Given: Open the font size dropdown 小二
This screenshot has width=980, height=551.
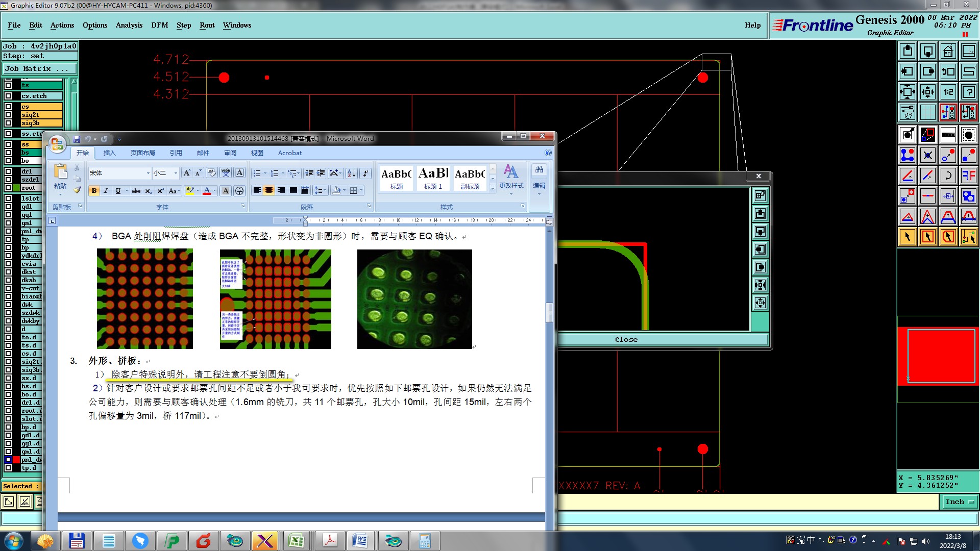Looking at the screenshot, I should [x=176, y=173].
